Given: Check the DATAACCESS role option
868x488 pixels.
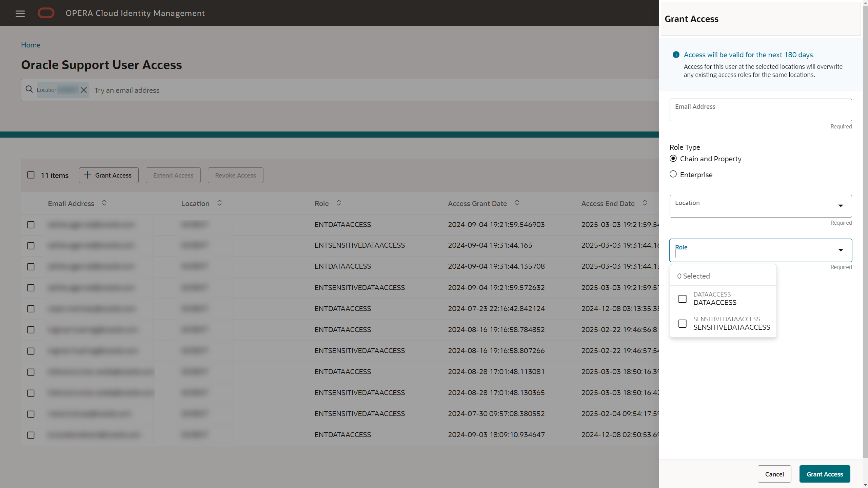Looking at the screenshot, I should (682, 299).
